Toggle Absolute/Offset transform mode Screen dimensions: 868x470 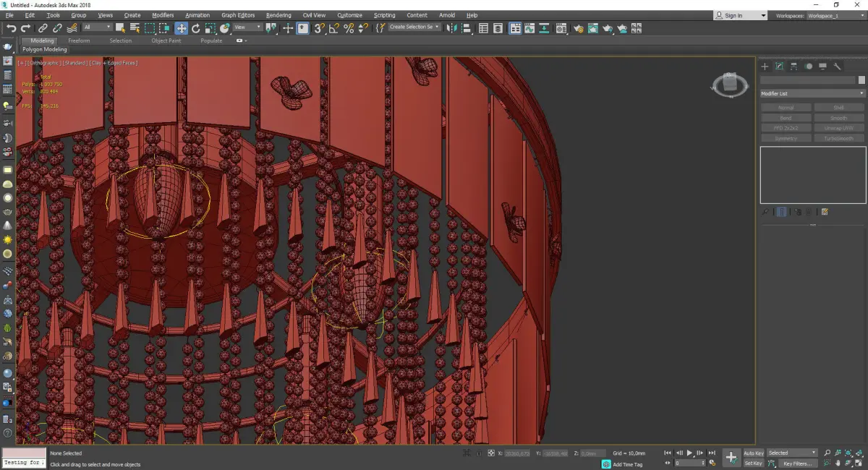coord(491,453)
